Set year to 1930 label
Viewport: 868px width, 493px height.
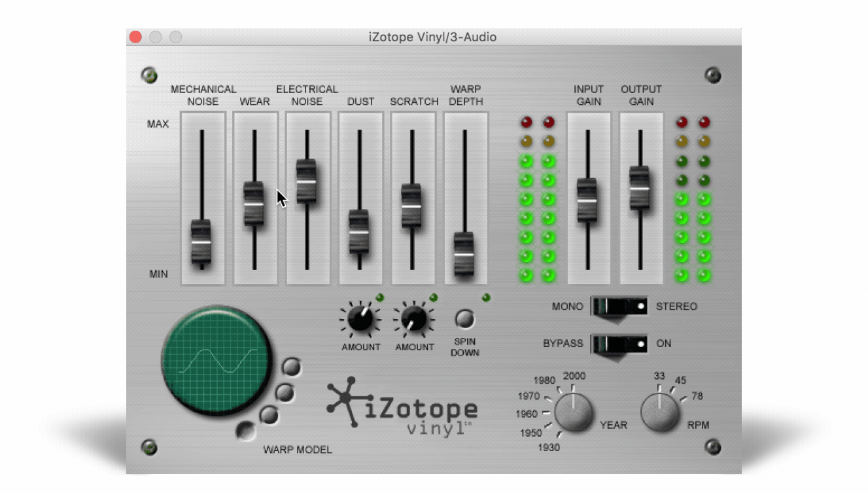(548, 447)
